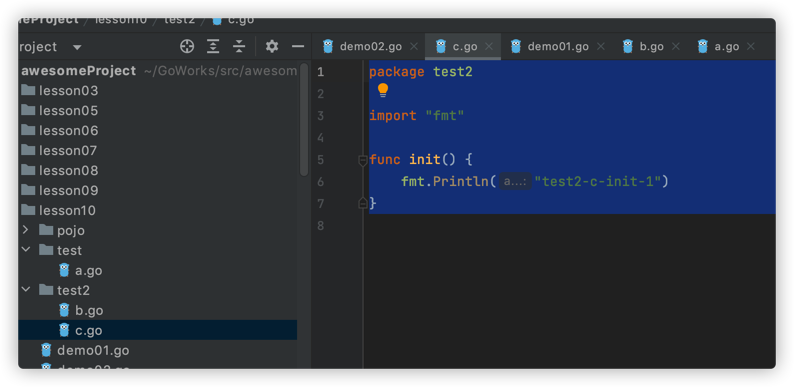Click the "a...:" parameter hint

point(515,181)
